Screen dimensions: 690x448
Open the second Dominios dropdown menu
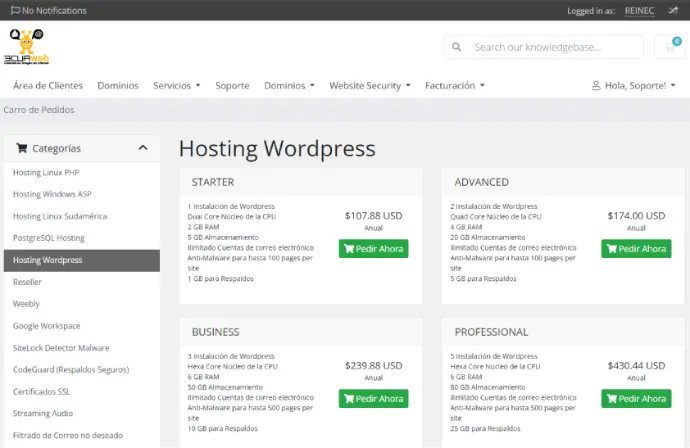click(x=289, y=86)
